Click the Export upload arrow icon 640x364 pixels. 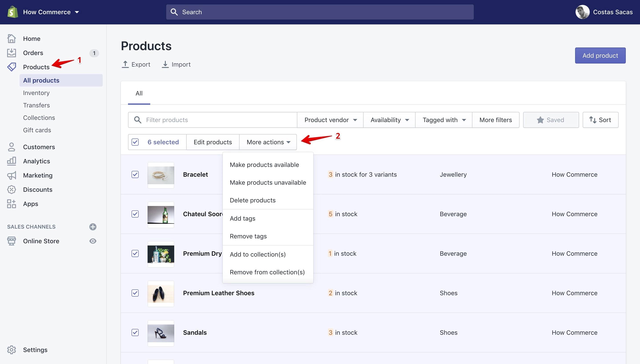coord(125,64)
